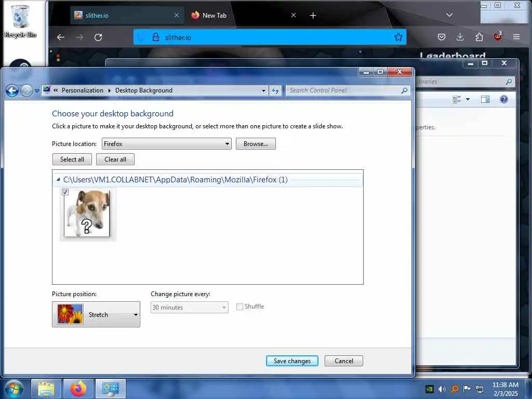Open the Firefox downloads panel
The image size is (532, 399).
coord(460,37)
